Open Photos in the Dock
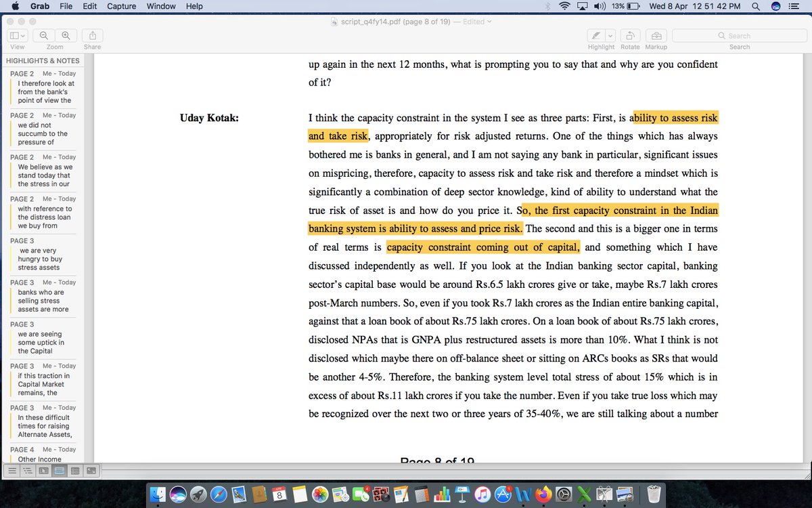The width and height of the screenshot is (812, 508). point(320,494)
